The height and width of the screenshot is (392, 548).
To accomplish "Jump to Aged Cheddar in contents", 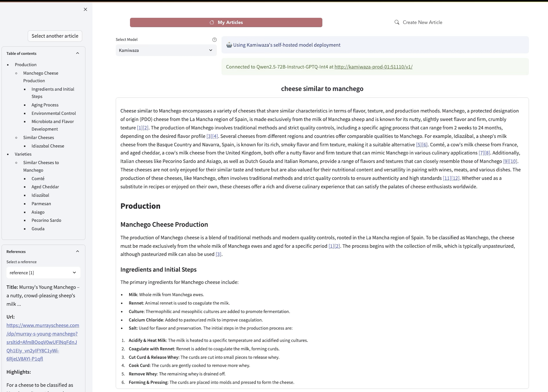I will pos(45,187).
